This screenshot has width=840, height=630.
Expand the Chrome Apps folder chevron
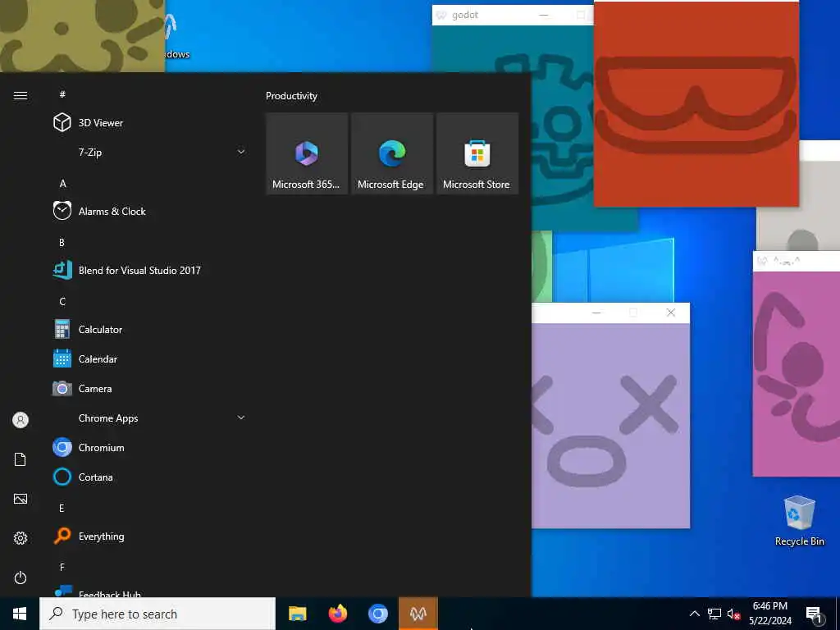241,418
